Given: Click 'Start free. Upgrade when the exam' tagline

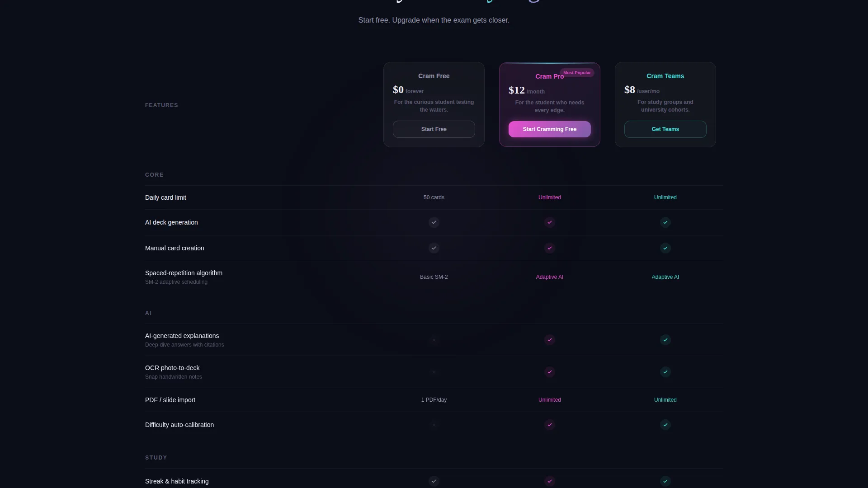Looking at the screenshot, I should click(x=434, y=20).
